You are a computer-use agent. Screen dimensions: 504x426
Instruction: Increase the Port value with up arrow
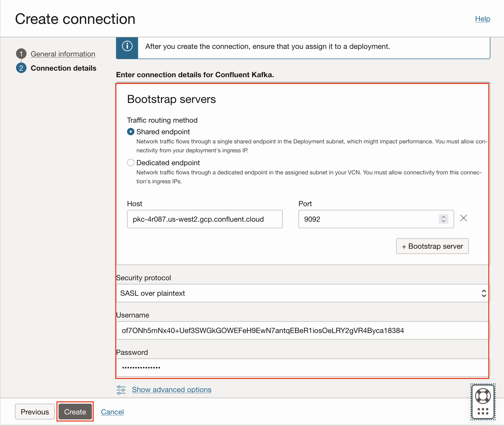point(443,217)
